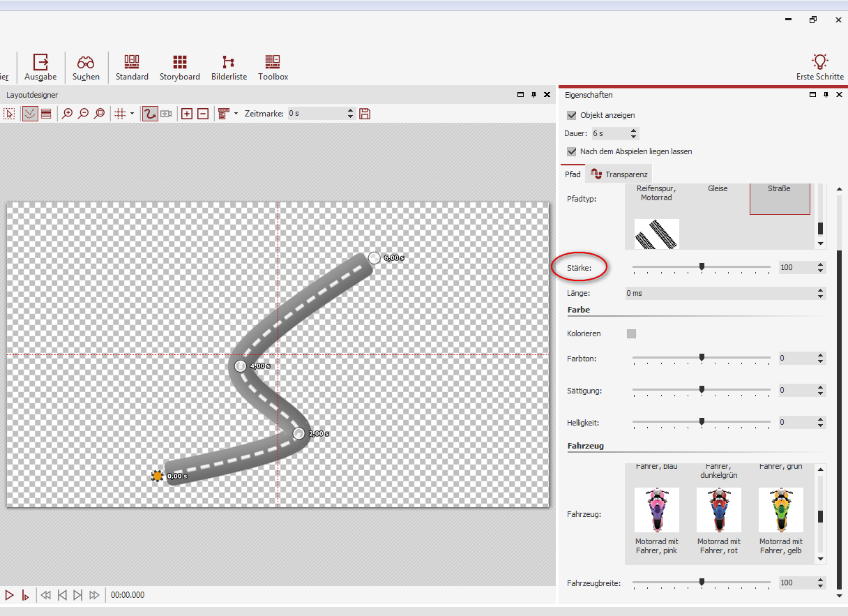Click the add path point plus icon
This screenshot has height=616, width=848.
click(x=187, y=114)
